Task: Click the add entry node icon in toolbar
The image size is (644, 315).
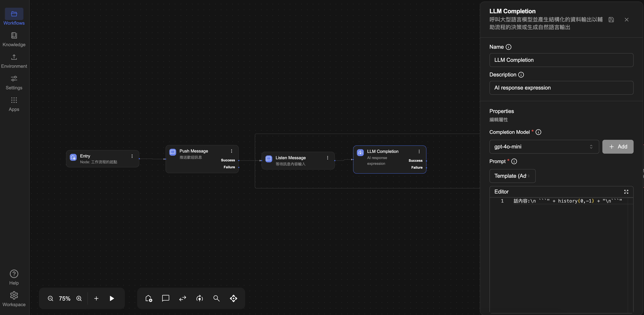Action: (x=149, y=298)
